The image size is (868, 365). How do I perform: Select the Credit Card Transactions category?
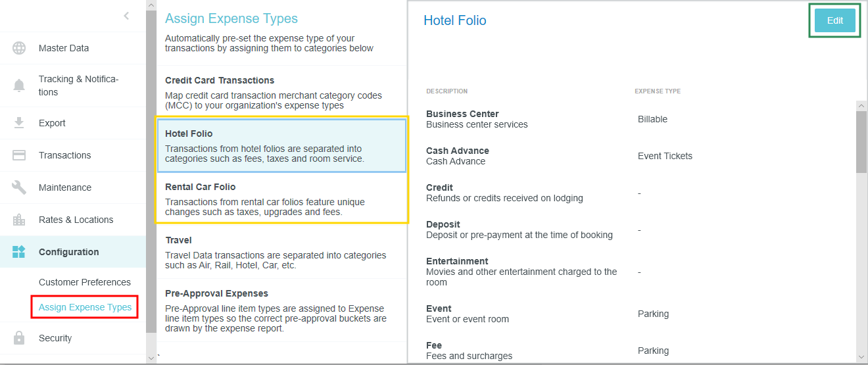point(281,92)
